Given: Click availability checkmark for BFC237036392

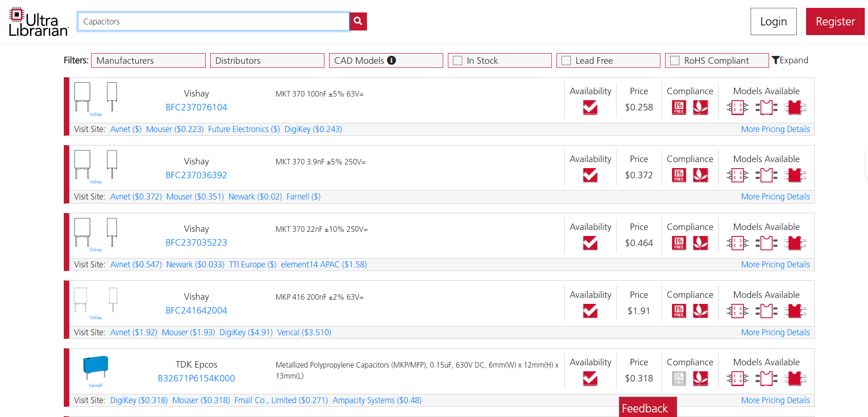Looking at the screenshot, I should pos(590,175).
